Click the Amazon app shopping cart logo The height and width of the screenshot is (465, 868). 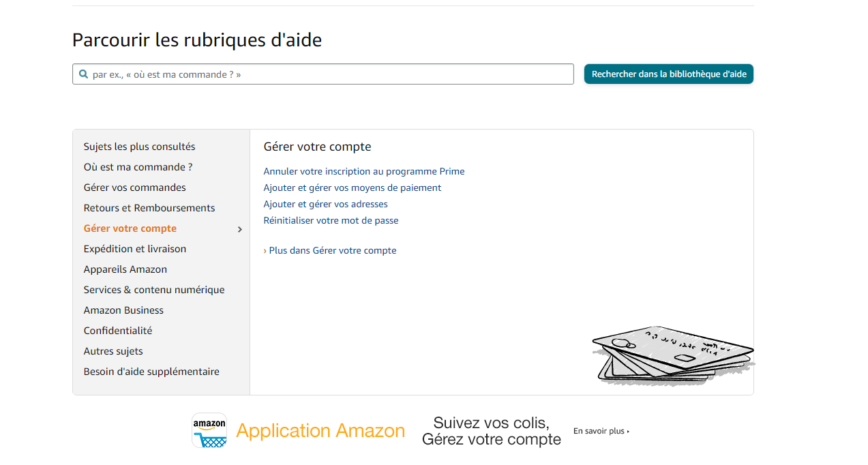[x=209, y=430]
